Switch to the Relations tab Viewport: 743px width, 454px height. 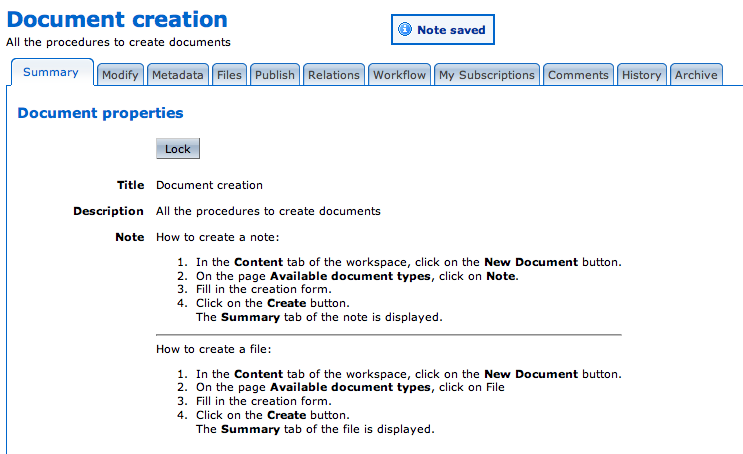pos(334,75)
